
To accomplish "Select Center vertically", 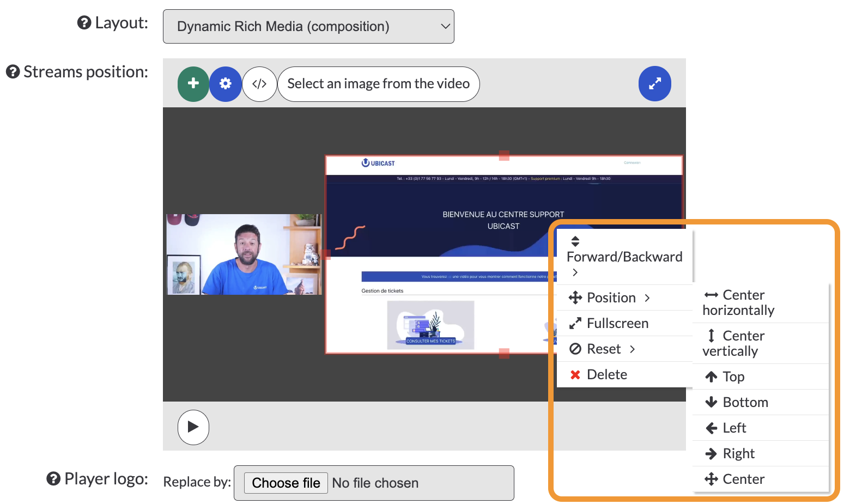I will point(761,343).
